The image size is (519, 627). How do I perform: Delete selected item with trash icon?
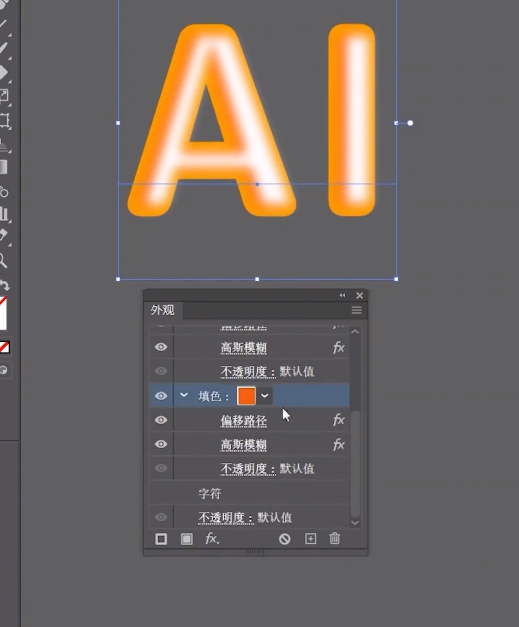tap(335, 539)
